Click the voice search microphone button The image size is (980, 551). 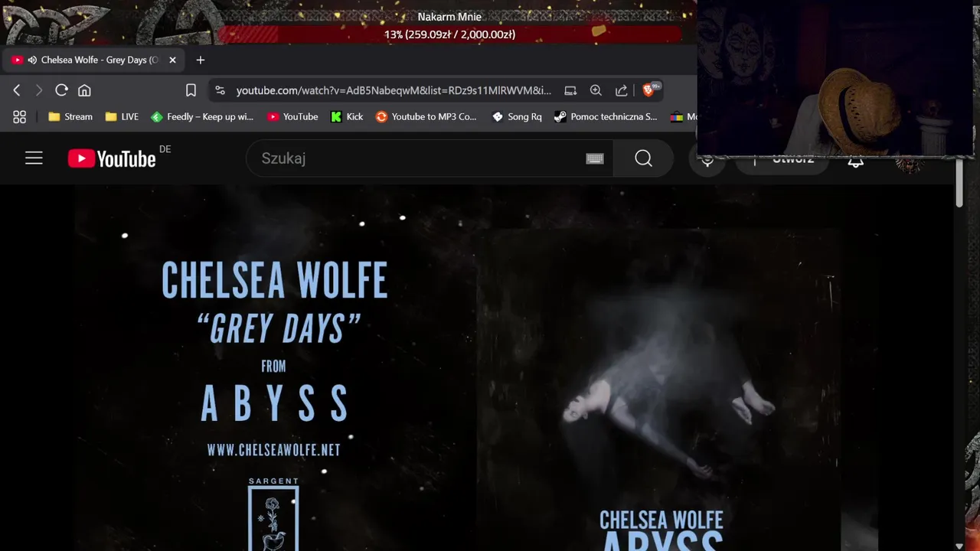tap(707, 160)
